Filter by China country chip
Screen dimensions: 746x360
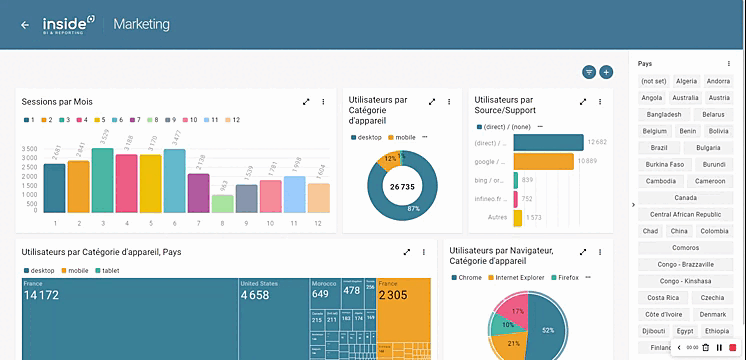coord(679,231)
